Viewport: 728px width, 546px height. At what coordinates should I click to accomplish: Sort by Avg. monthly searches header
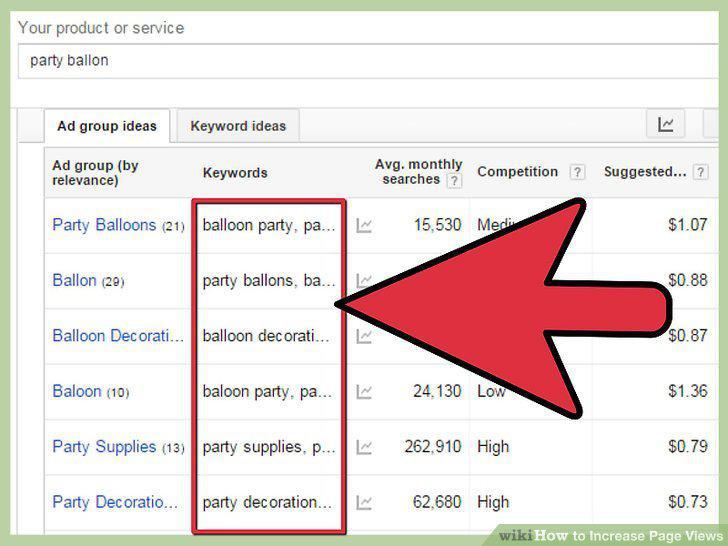coord(418,172)
